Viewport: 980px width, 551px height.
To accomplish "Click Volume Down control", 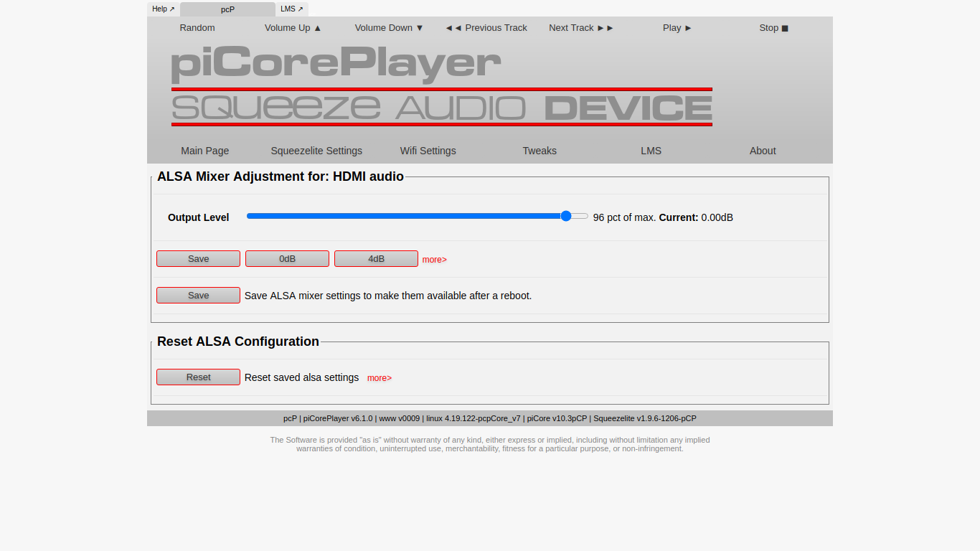I will tap(390, 28).
